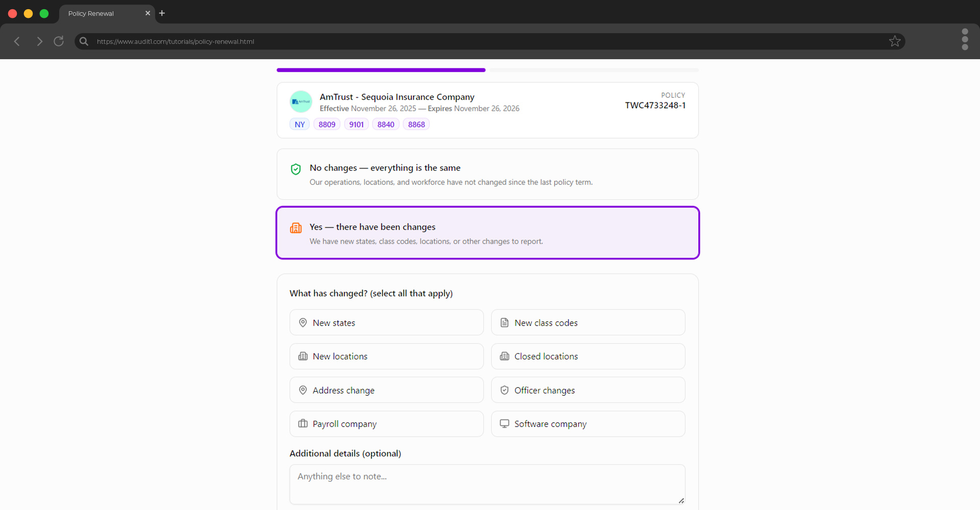Check the New class codes option
980x510 pixels.
587,322
